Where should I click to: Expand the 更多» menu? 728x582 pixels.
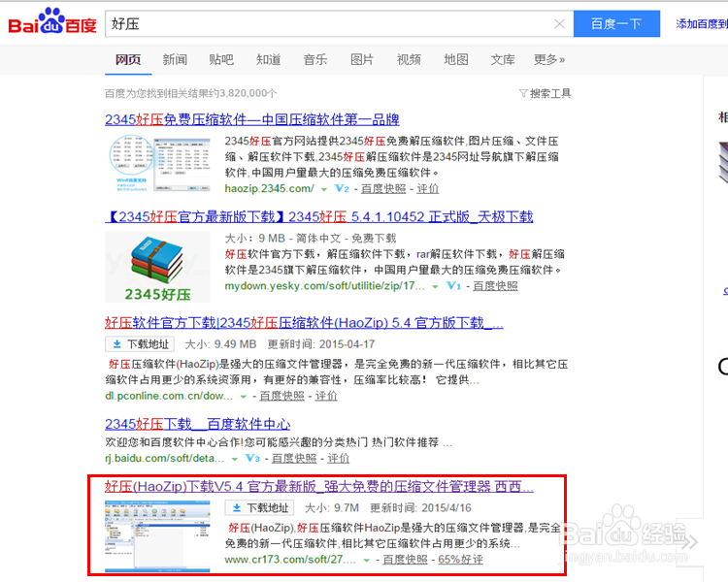pos(549,59)
